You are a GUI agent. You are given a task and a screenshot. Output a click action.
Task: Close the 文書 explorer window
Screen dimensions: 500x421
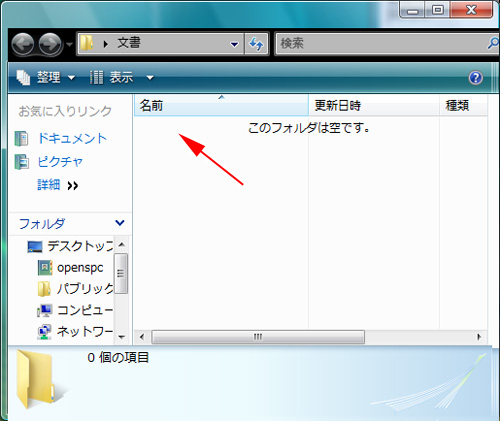click(x=471, y=10)
